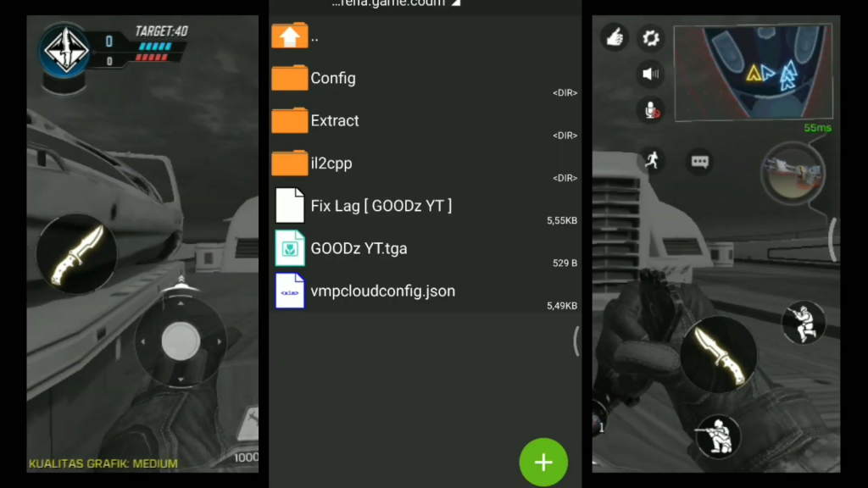Click the 529 B file size
The width and height of the screenshot is (868, 488).
[x=565, y=263]
